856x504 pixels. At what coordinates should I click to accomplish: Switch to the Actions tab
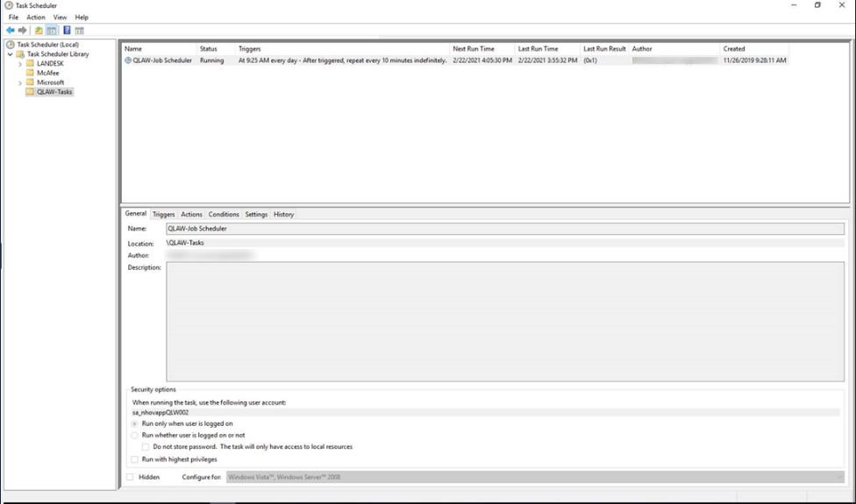pyautogui.click(x=191, y=215)
